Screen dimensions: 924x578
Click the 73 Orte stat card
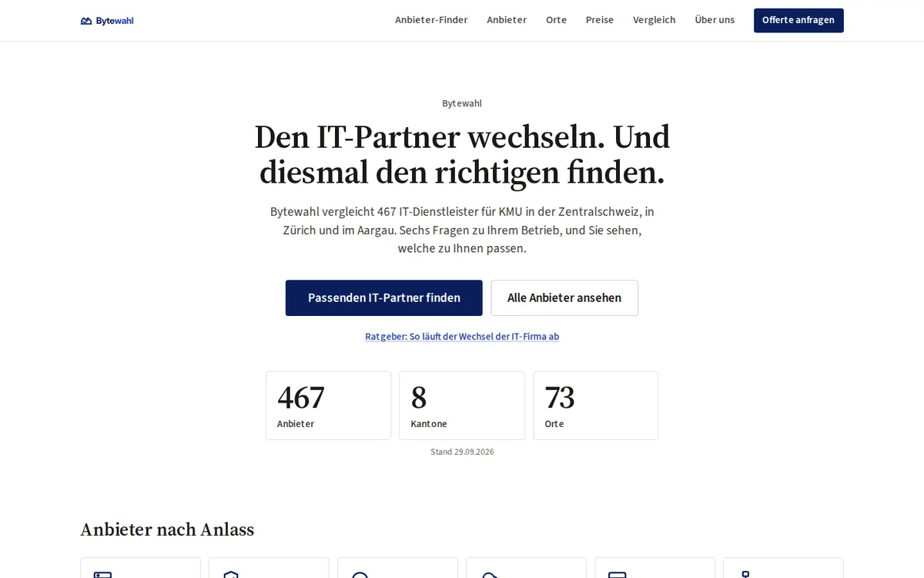tap(596, 405)
